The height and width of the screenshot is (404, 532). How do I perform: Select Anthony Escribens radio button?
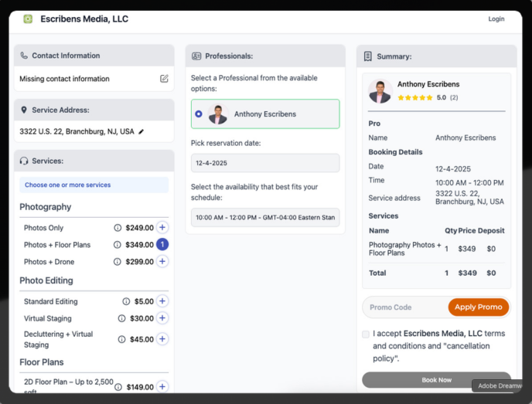click(x=199, y=114)
